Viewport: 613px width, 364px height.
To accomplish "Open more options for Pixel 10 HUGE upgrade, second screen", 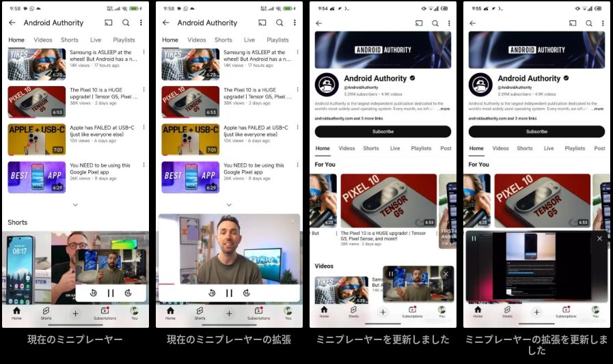I will click(297, 89).
